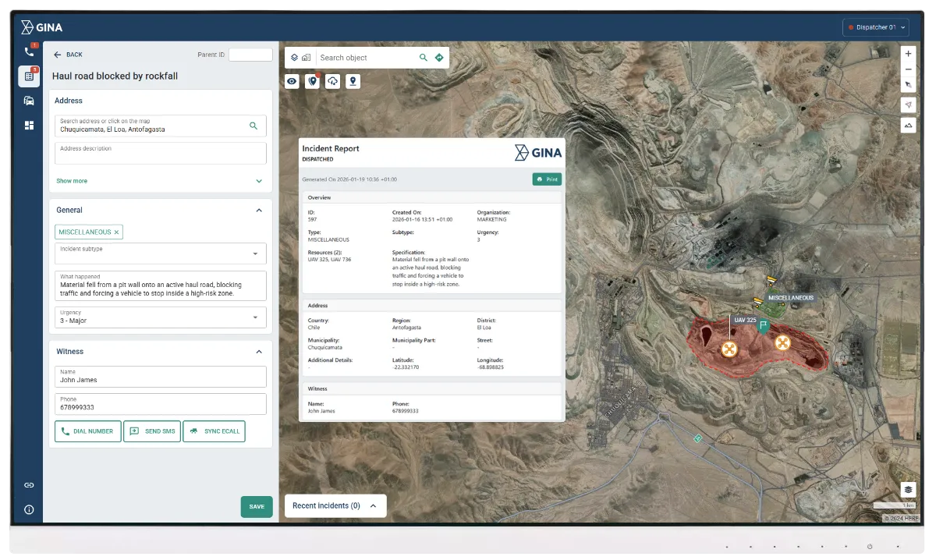Remove the MISCELLANEOUS type tag
Screen dimensions: 936x560
pyautogui.click(x=117, y=232)
